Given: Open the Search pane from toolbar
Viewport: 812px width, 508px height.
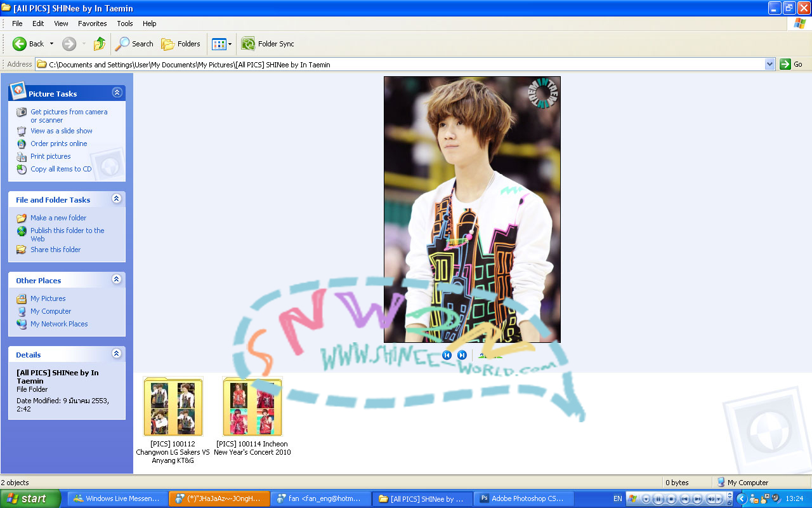Looking at the screenshot, I should [x=134, y=44].
